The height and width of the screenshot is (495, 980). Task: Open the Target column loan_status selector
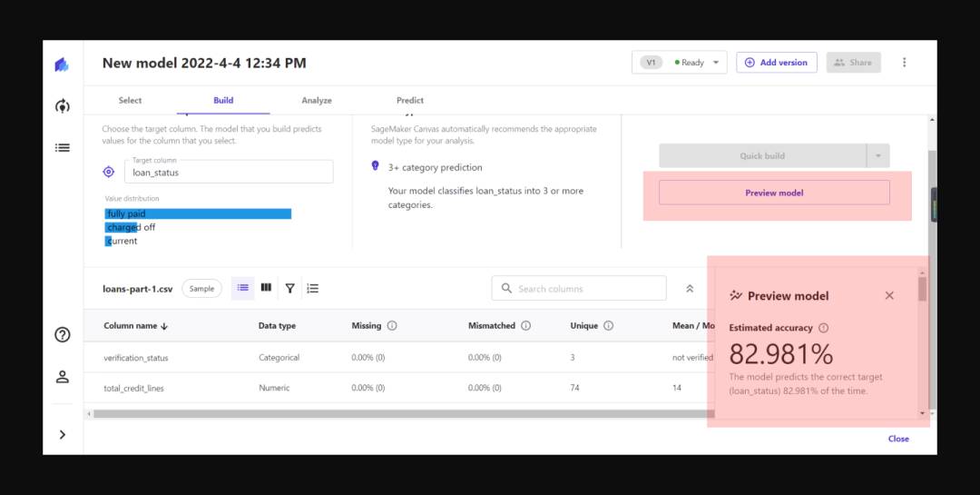tap(229, 172)
